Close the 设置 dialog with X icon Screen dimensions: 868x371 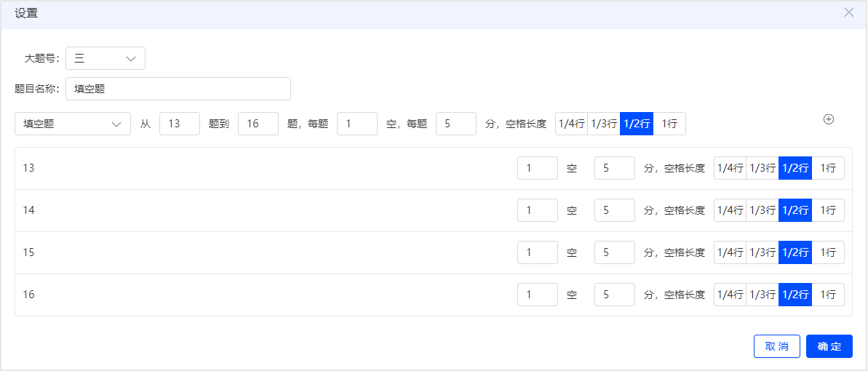(x=848, y=13)
